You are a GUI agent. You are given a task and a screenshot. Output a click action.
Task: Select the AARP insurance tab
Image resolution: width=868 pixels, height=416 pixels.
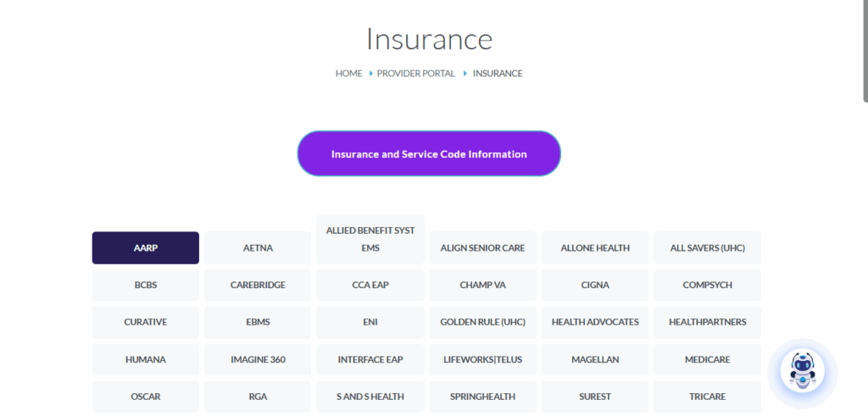146,248
